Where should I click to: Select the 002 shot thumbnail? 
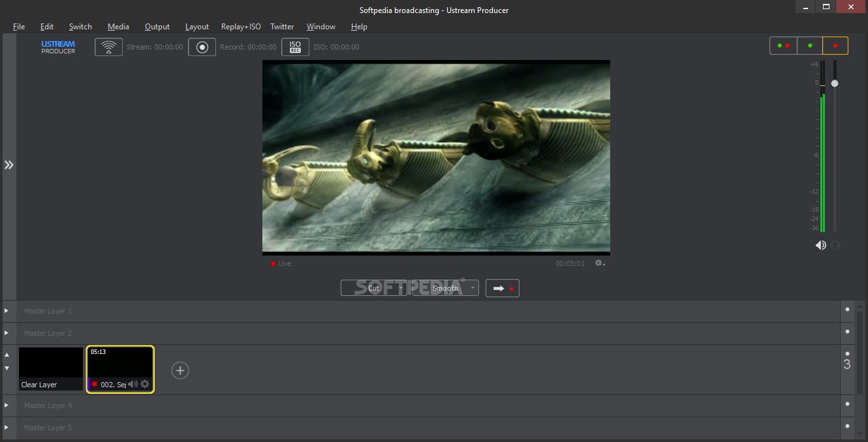pos(120,369)
